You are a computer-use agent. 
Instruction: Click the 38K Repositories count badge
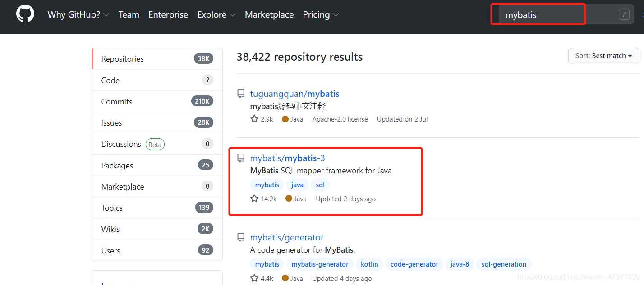[x=203, y=59]
